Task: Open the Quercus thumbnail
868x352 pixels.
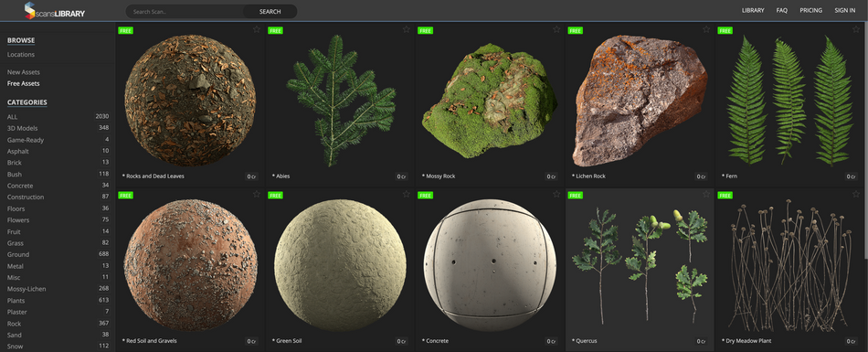Action: [x=640, y=265]
